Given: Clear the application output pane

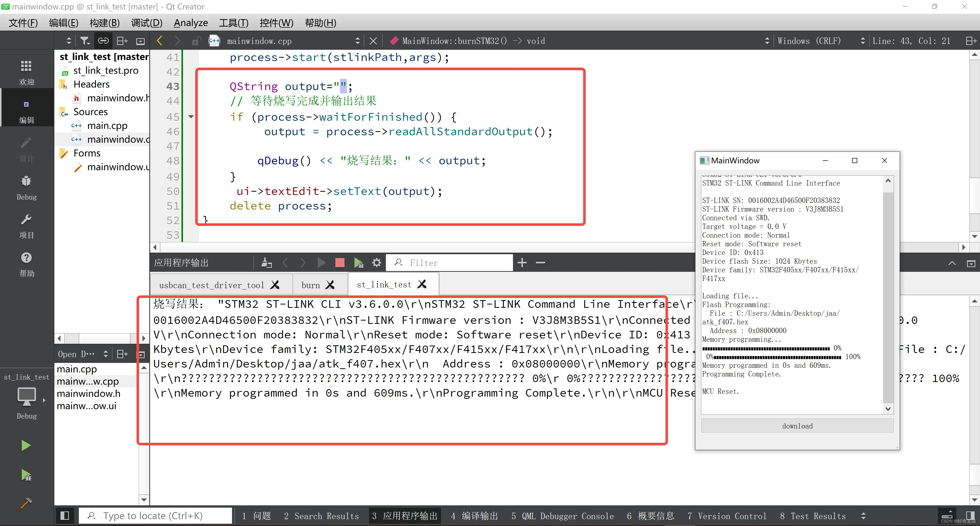Looking at the screenshot, I should [x=266, y=262].
